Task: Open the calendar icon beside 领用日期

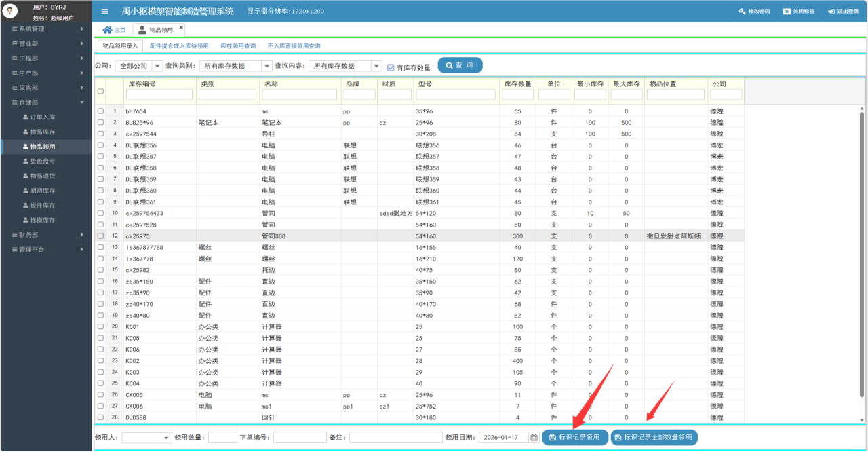Action: tap(534, 438)
